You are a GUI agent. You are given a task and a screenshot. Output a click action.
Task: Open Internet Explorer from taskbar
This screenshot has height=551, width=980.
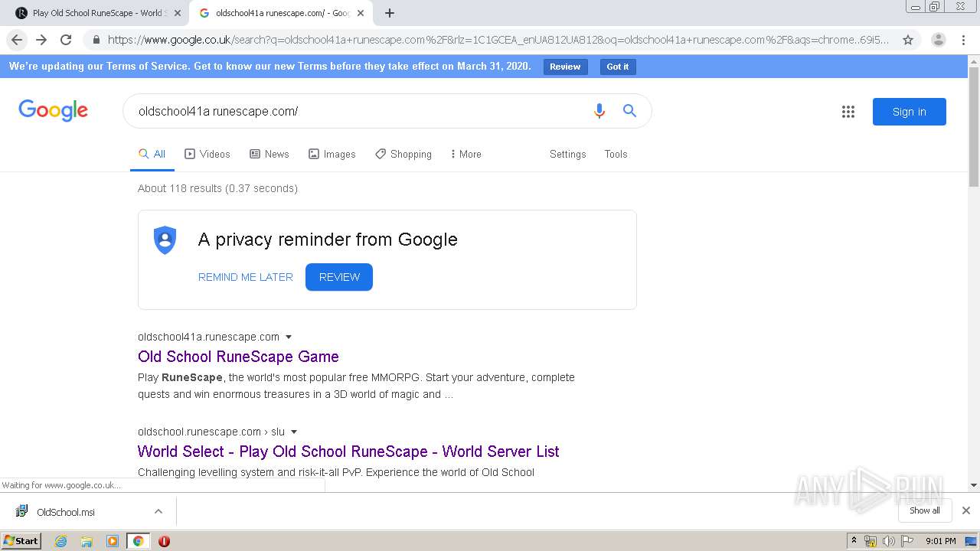(x=60, y=541)
